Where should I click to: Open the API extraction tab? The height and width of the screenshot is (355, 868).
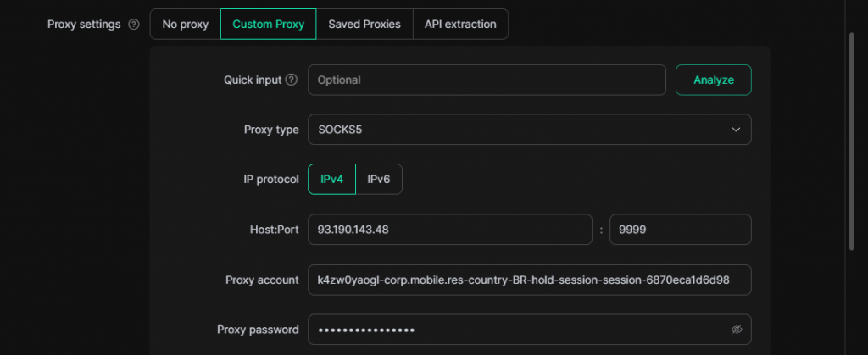[x=460, y=25]
